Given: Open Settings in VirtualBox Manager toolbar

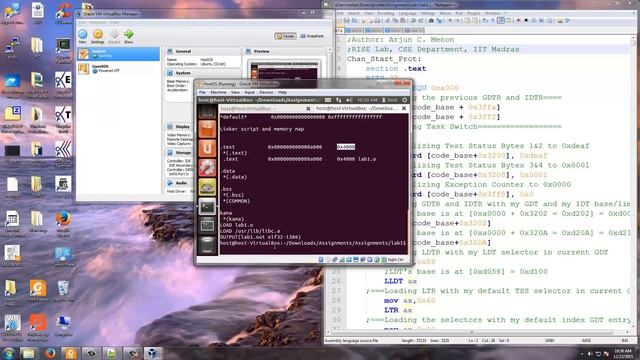Looking at the screenshot, I should coord(98,36).
